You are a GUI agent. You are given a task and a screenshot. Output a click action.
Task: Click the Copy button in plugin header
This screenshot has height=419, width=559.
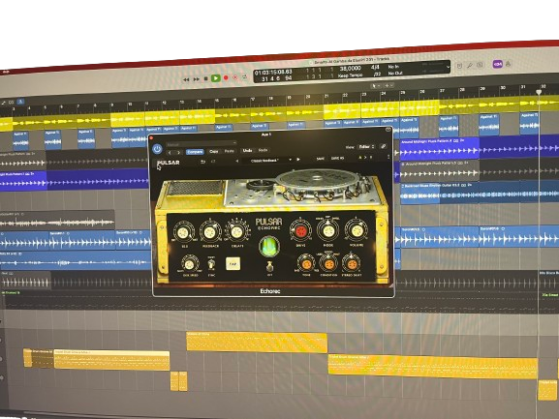214,152
